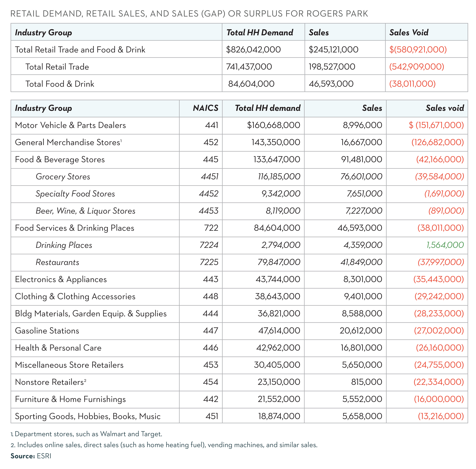Click the Source: ESRI text

tap(31, 456)
